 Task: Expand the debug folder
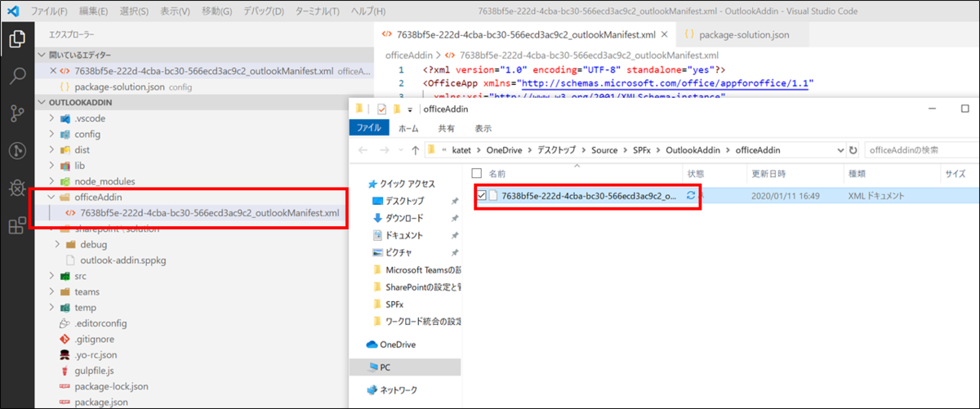[x=58, y=244]
